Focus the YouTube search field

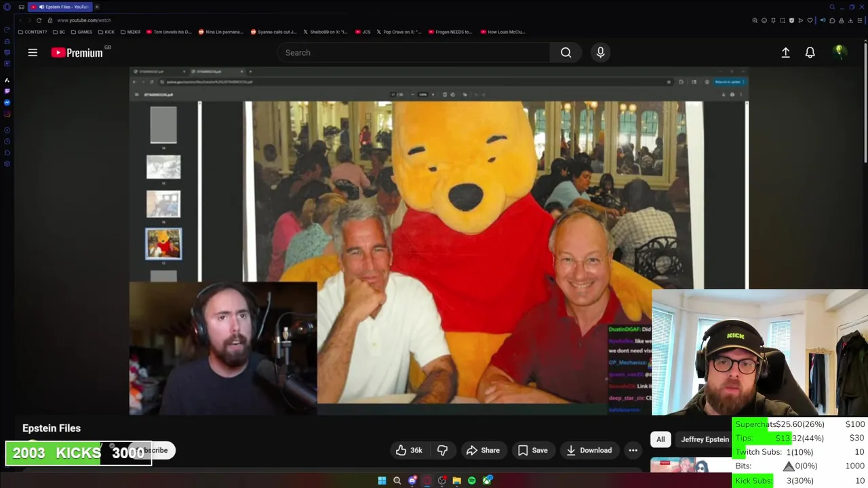pyautogui.click(x=414, y=52)
